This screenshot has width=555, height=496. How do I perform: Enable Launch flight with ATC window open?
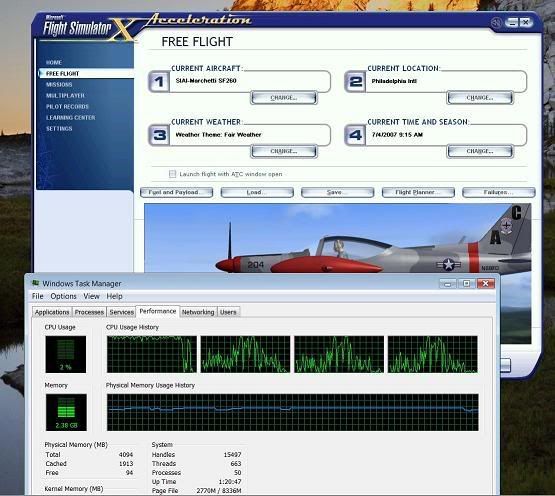172,174
